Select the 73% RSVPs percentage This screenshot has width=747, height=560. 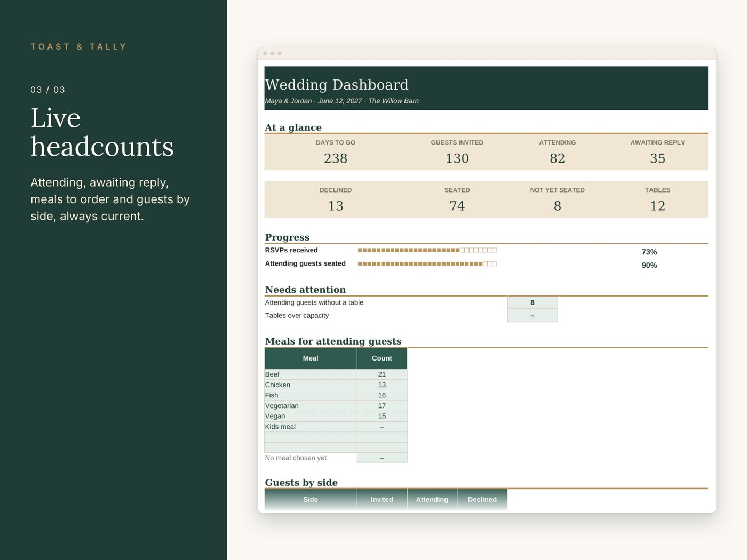coord(649,252)
